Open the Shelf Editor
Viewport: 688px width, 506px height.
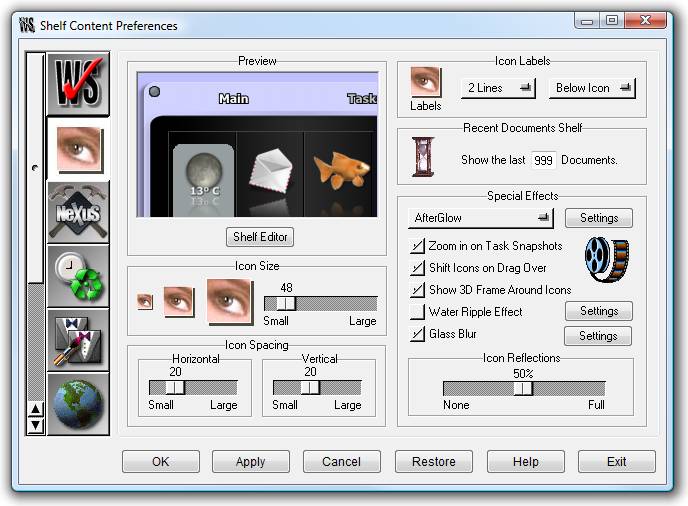pyautogui.click(x=260, y=237)
